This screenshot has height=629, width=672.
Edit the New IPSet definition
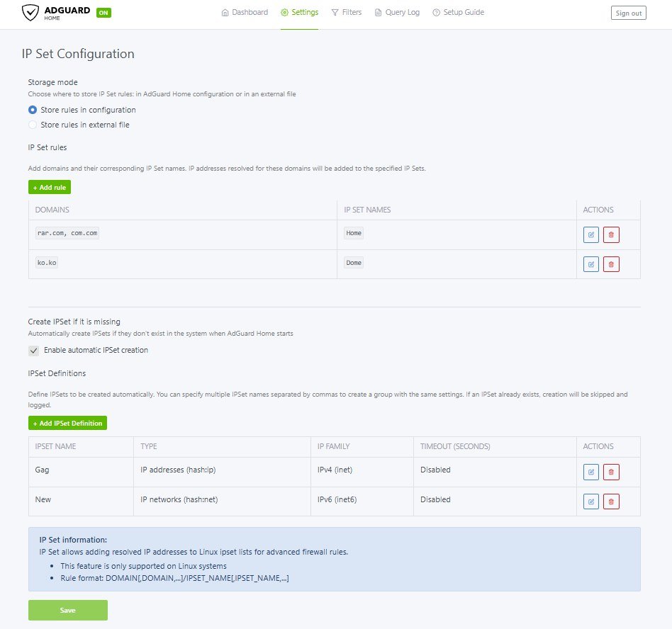tap(590, 501)
